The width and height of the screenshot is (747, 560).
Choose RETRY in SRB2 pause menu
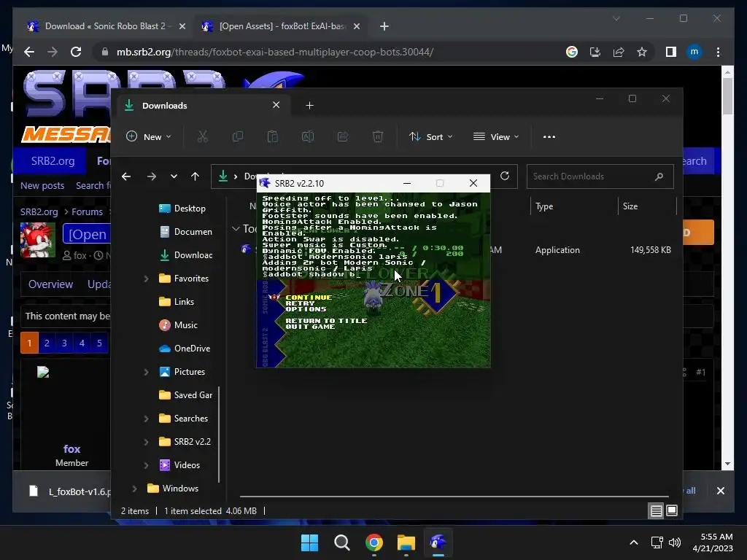pyautogui.click(x=300, y=303)
